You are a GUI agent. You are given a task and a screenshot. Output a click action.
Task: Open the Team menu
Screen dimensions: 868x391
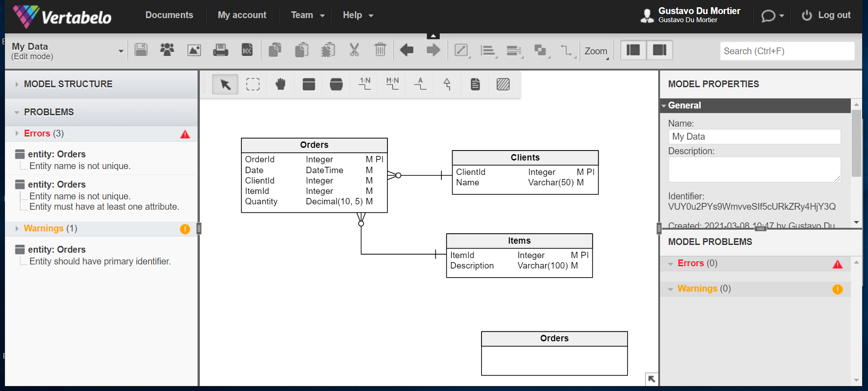coord(307,15)
